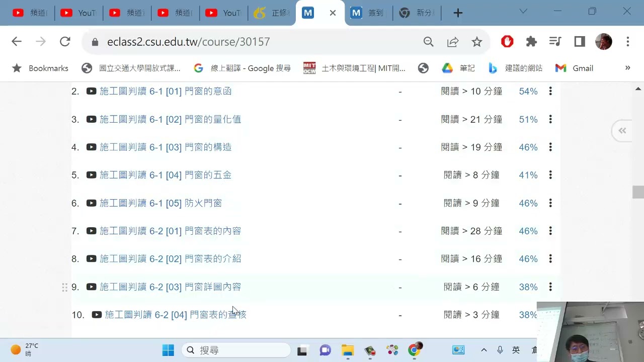
Task: Click 54% completion for 門窗的意函
Action: (528, 91)
